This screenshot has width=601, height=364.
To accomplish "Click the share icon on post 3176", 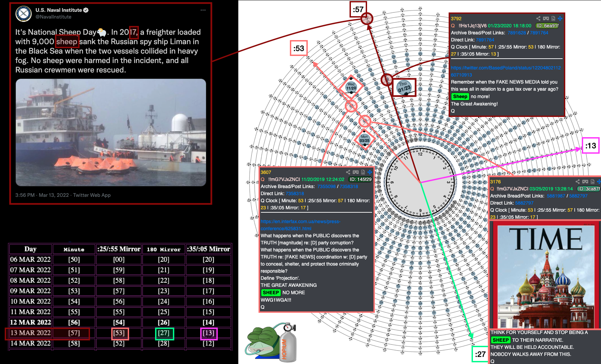I will coord(578,182).
